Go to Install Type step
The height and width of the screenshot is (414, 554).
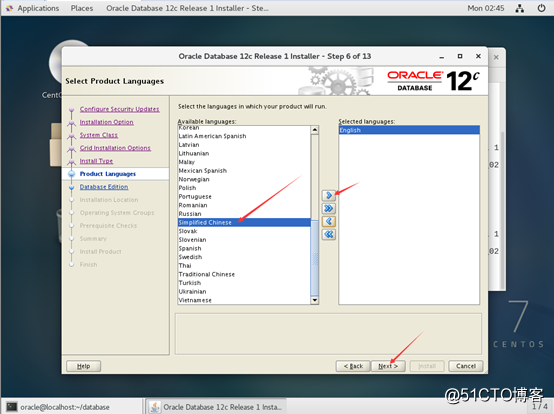tap(96, 161)
